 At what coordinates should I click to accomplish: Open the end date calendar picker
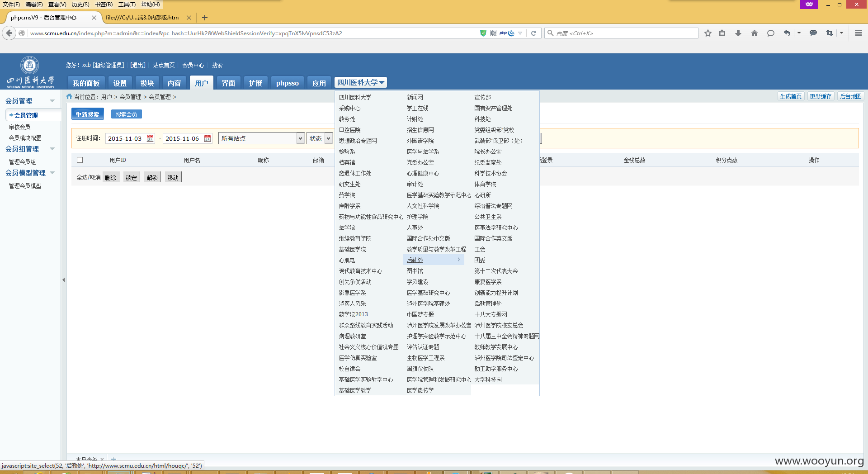[208, 138]
